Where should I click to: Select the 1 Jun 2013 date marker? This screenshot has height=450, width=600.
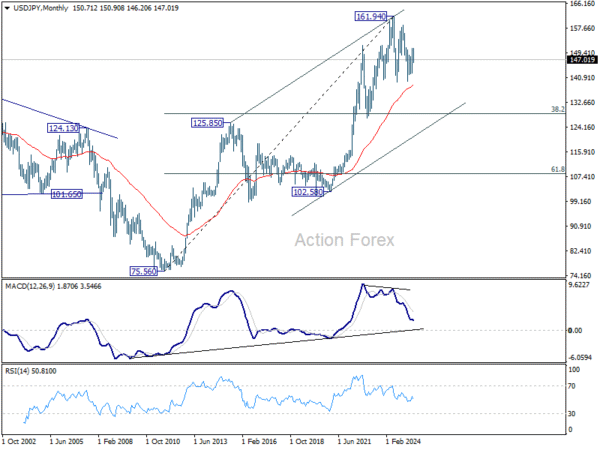(x=210, y=441)
